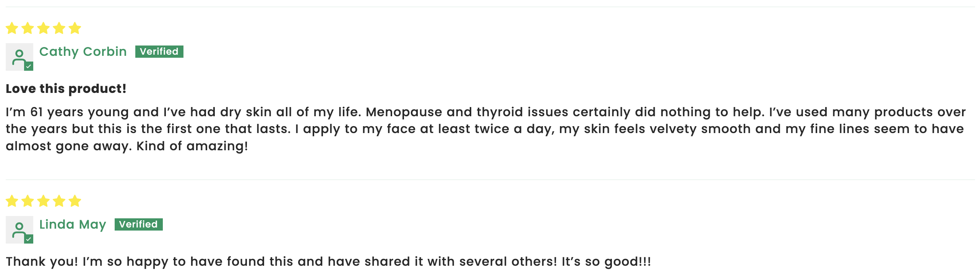The height and width of the screenshot is (273, 980).
Task: Click the first star of Linda May's rating
Action: click(12, 201)
